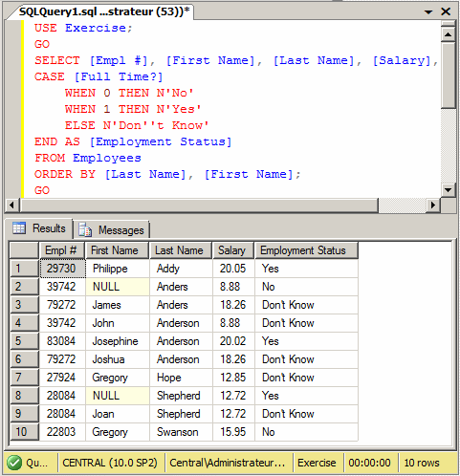Image resolution: width=460 pixels, height=476 pixels.
Task: Click the editor horizontal scroll right arrow
Action: pyautogui.click(x=432, y=205)
